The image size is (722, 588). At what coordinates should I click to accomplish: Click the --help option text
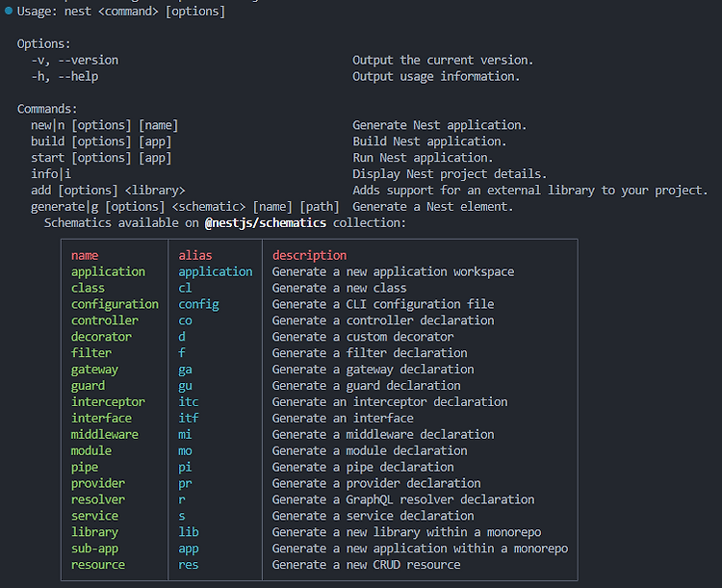[78, 76]
